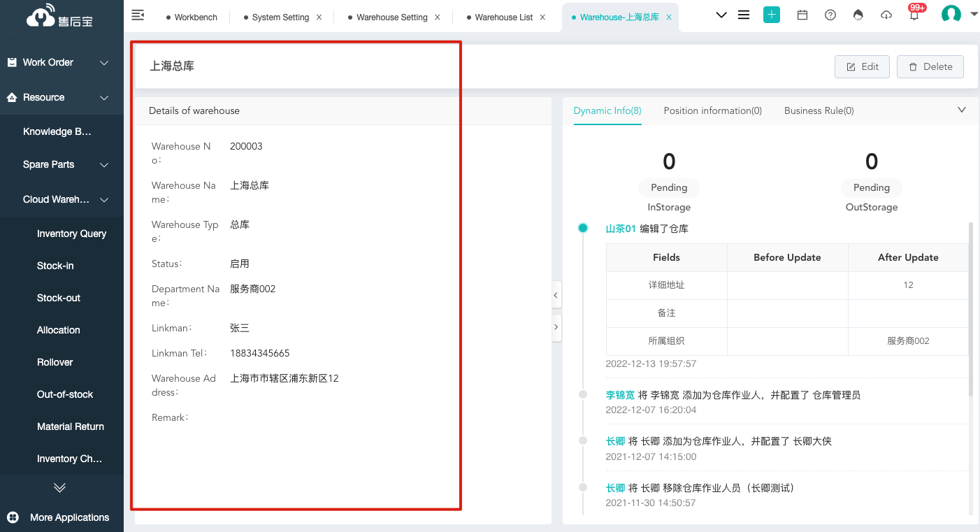This screenshot has height=532, width=980.
Task: Click the dynamic info vertical scrollbar
Action: click(x=970, y=310)
